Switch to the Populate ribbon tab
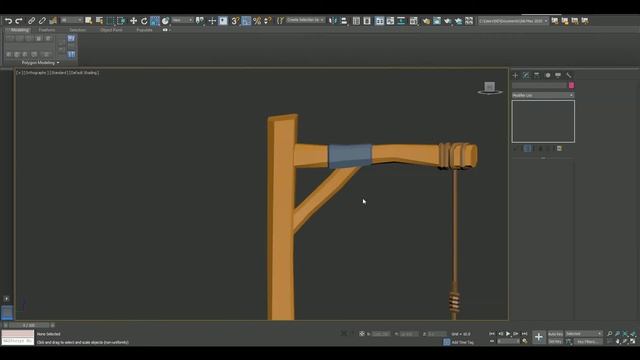 [144, 30]
